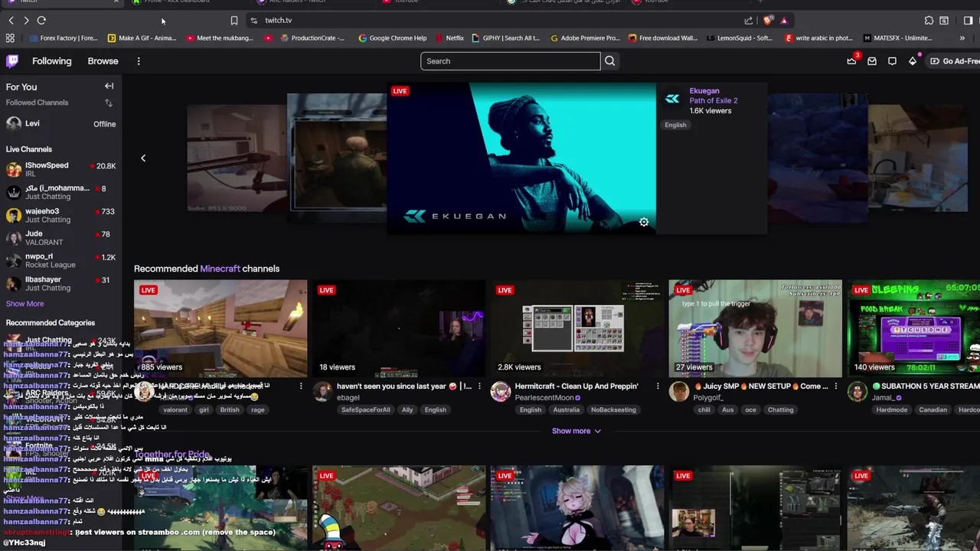Open nwpo_rl Rocket League channel
This screenshot has height=551, width=980.
coord(60,260)
